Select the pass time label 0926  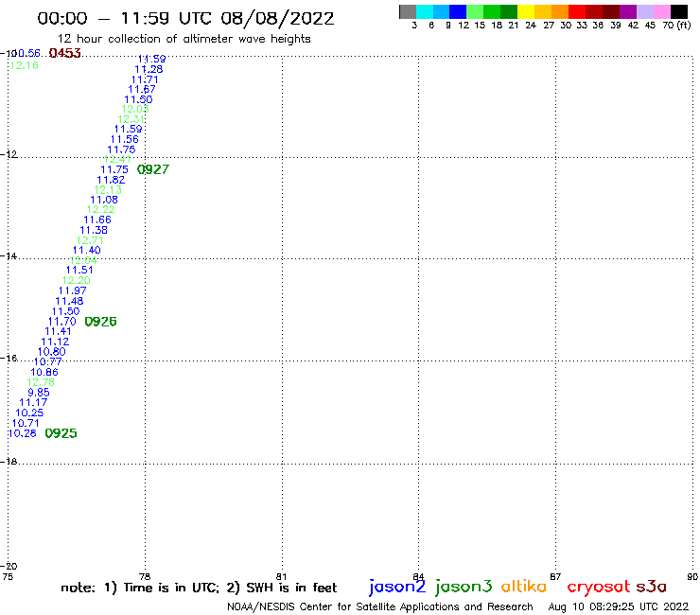[100, 322]
